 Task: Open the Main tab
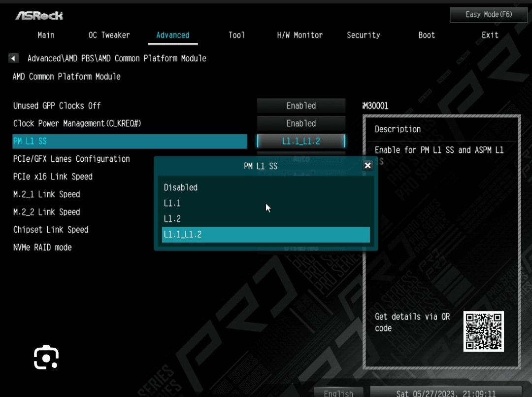[x=46, y=35]
